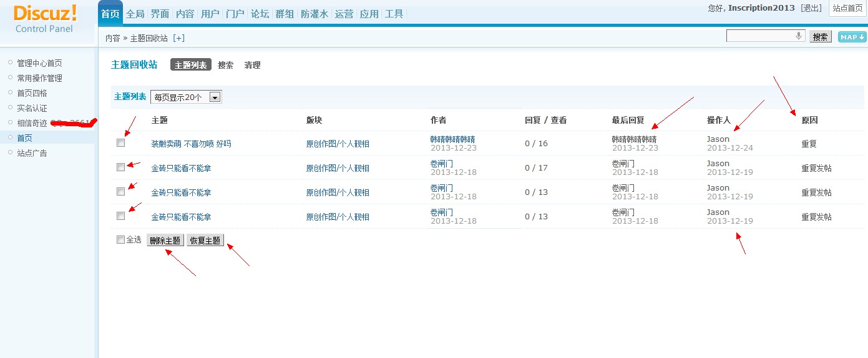868x358 pixels.
Task: Click the [+] add shortcut icon
Action: 178,38
